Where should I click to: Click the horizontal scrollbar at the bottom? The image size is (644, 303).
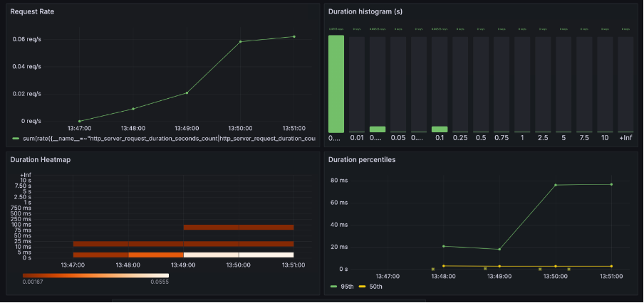pos(269,300)
